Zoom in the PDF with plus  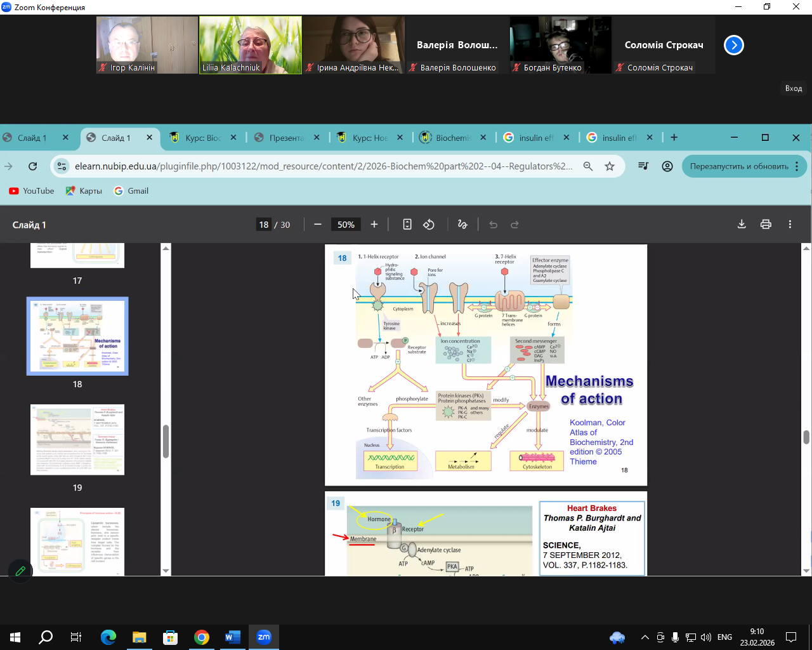374,224
